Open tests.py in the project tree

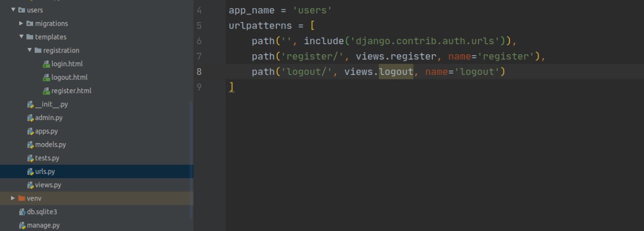47,158
